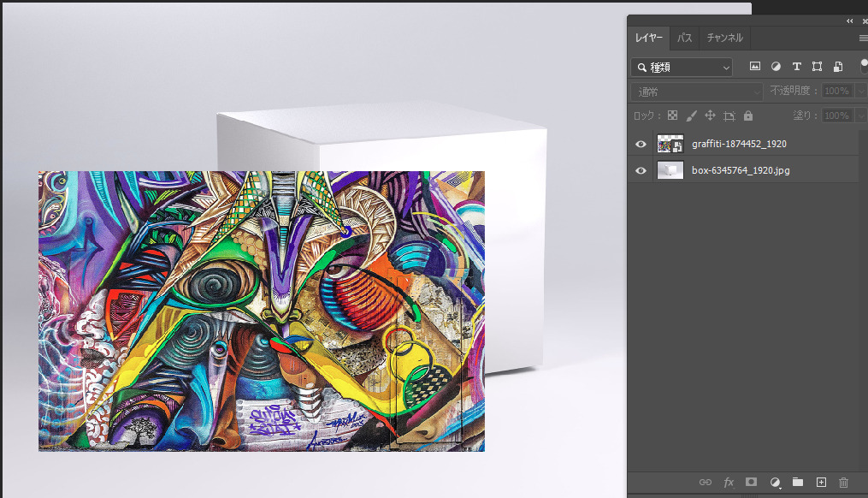Create new fill or adjustment layer

(775, 483)
